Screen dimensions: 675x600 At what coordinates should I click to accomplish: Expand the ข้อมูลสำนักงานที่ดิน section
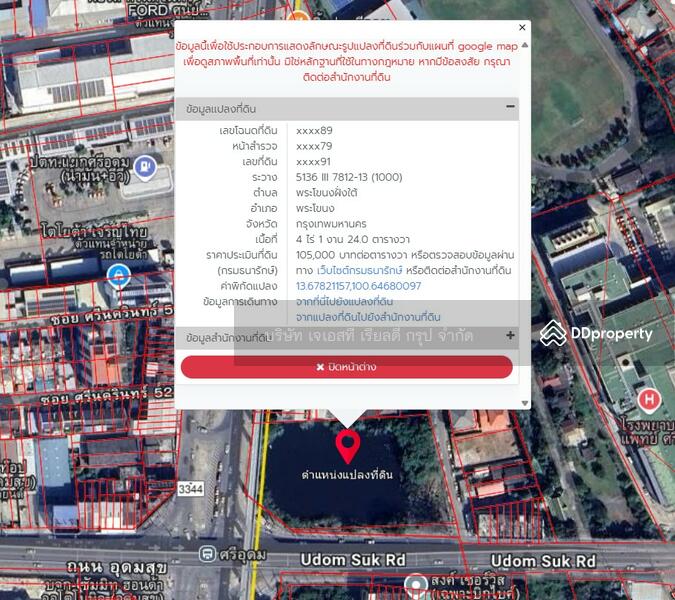coord(510,335)
